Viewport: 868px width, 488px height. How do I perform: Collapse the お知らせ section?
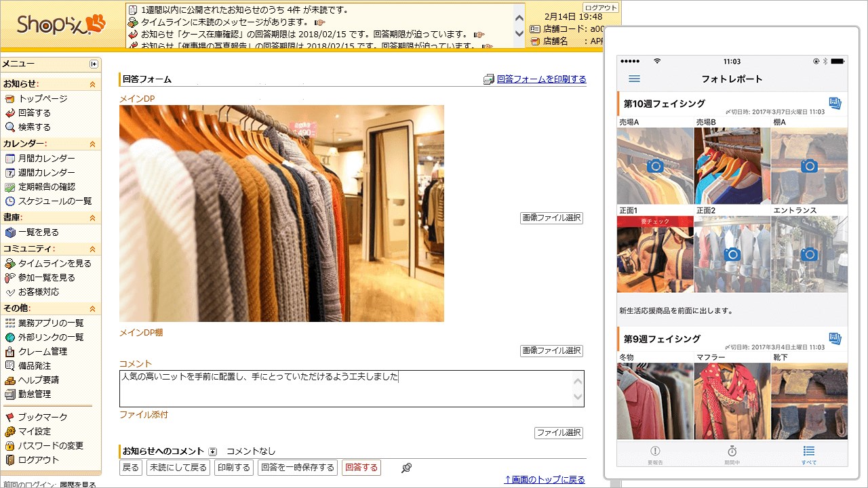[x=93, y=85]
